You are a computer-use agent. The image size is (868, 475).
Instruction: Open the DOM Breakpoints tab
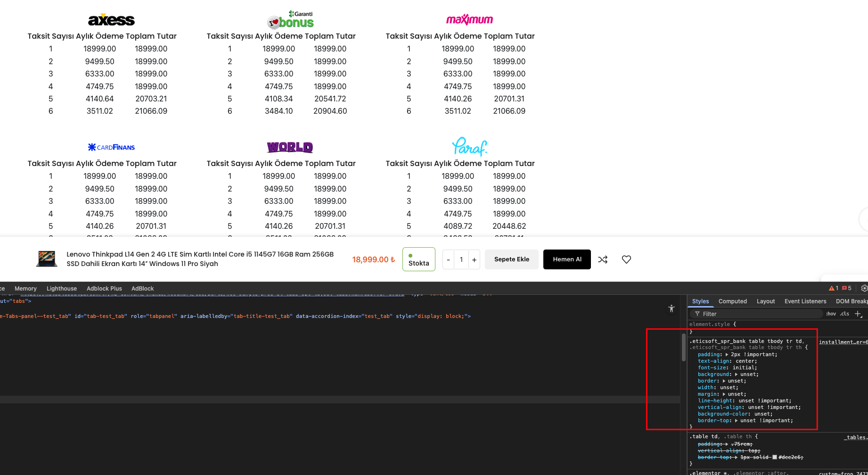851,301
